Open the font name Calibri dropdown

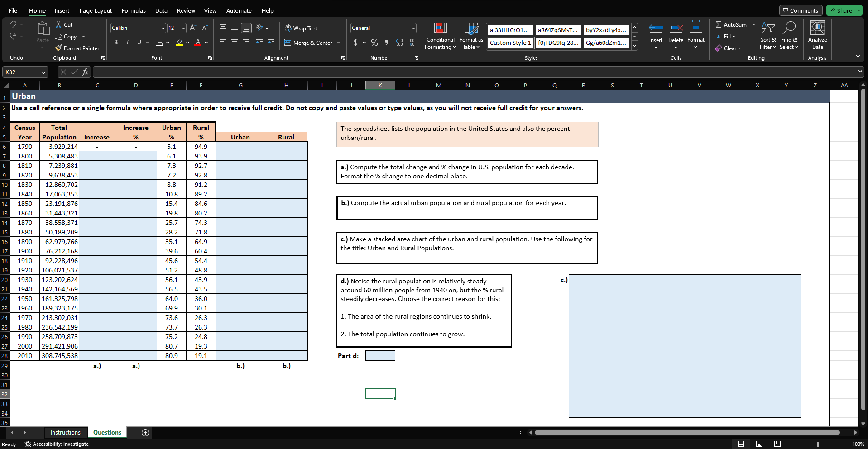click(x=163, y=28)
